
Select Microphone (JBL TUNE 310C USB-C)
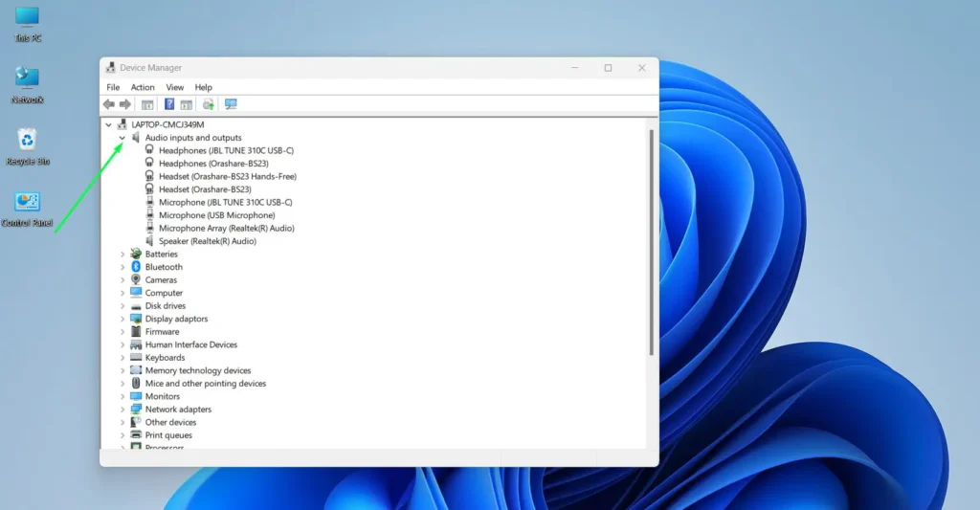click(x=225, y=203)
